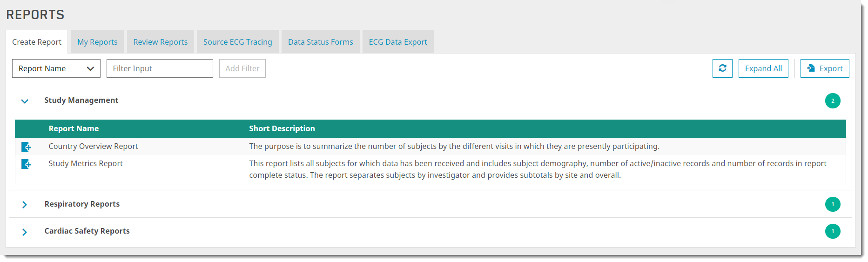The image size is (868, 262).
Task: Click the Add Filter button
Action: click(242, 68)
